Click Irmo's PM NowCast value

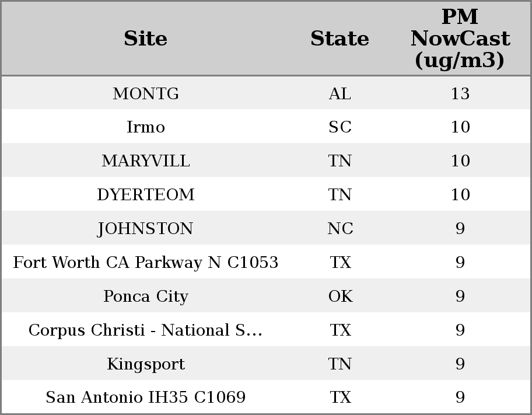click(x=460, y=127)
